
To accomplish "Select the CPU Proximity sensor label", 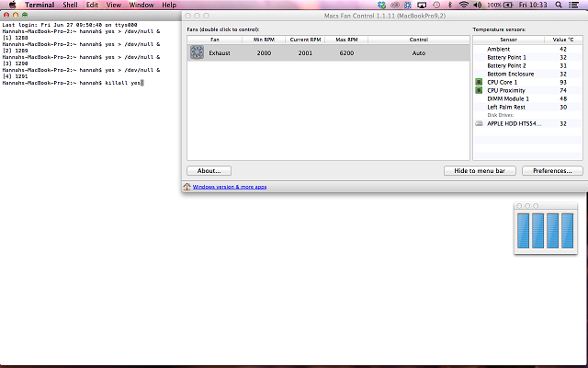I will (506, 90).
